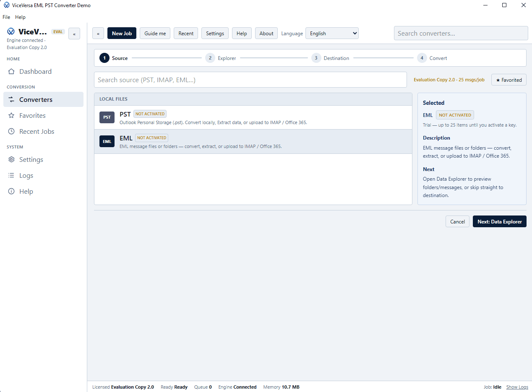Click the Queue 0 status entry
Viewport: 532px width, 392px height.
point(203,387)
